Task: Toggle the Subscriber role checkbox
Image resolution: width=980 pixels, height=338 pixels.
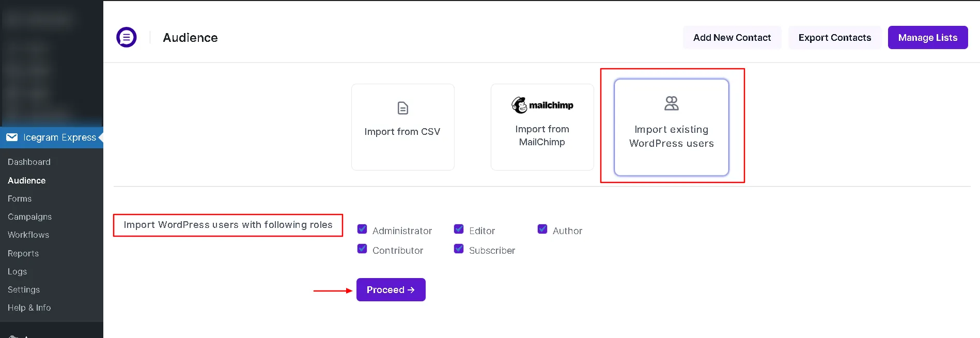Action: click(x=459, y=249)
